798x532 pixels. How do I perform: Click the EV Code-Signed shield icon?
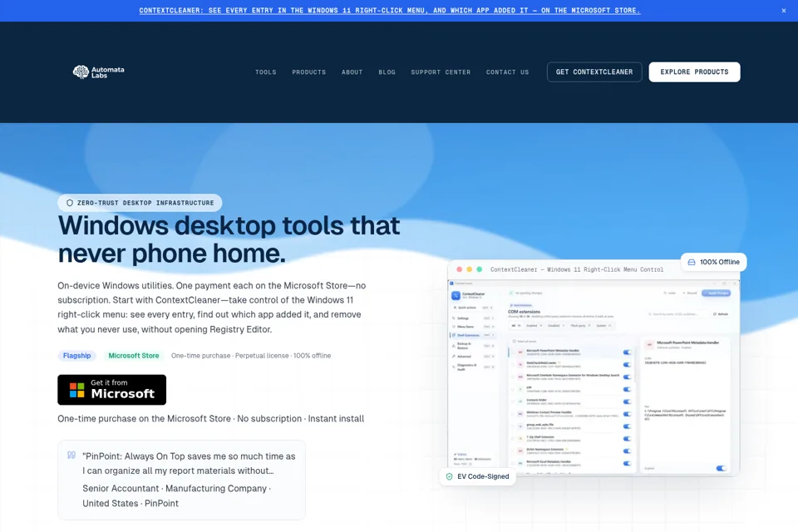click(449, 476)
